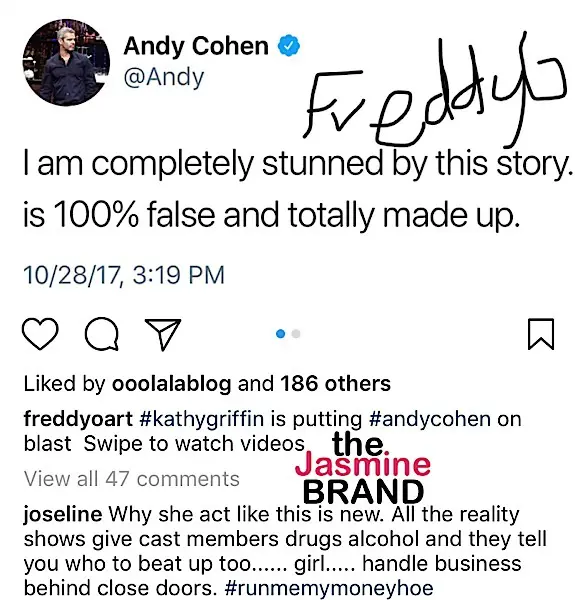Select the second carousel dot
575x600 pixels.
coord(296,334)
